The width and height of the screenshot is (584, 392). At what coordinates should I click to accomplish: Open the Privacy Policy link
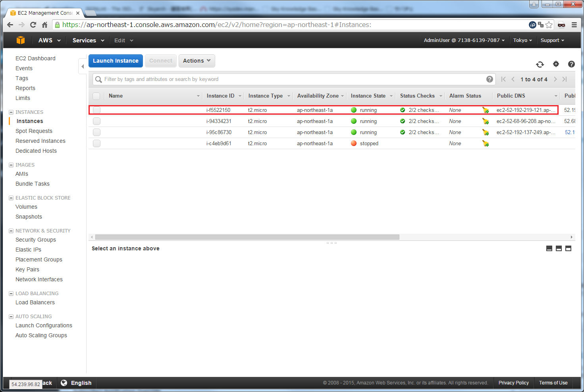point(513,383)
